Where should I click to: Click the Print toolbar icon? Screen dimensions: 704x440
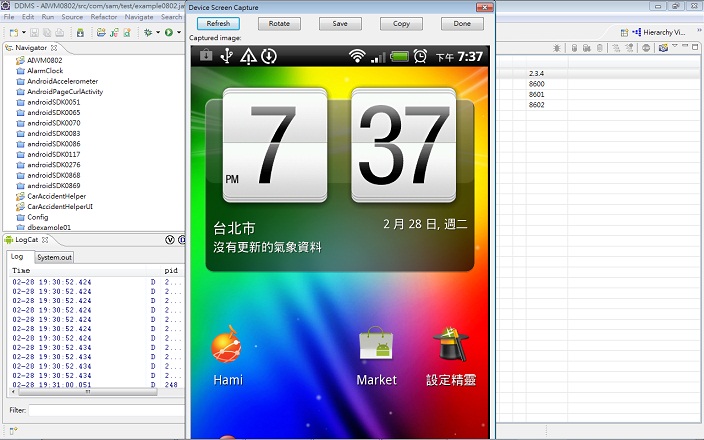point(59,32)
